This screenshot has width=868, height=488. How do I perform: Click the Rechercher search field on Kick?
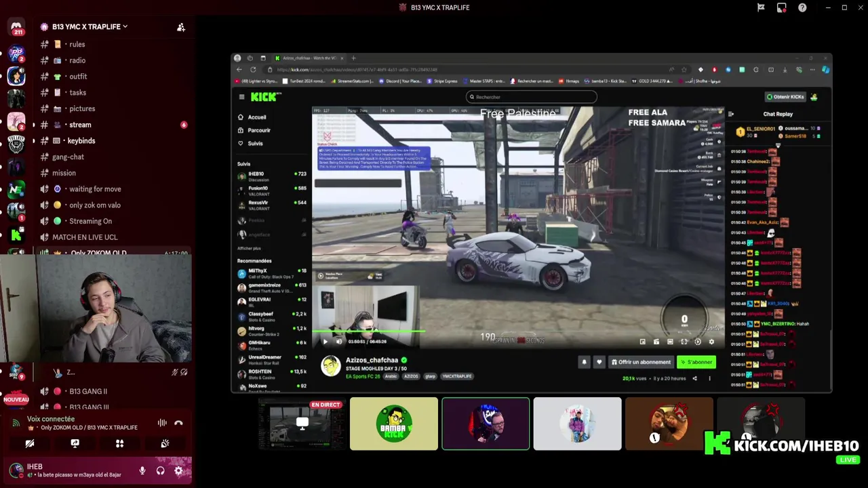(532, 97)
